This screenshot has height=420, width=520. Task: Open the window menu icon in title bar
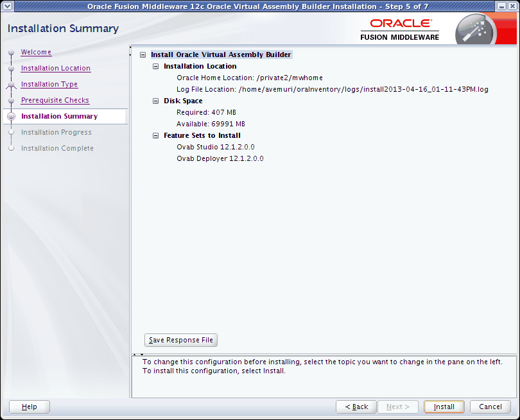tap(8, 6)
